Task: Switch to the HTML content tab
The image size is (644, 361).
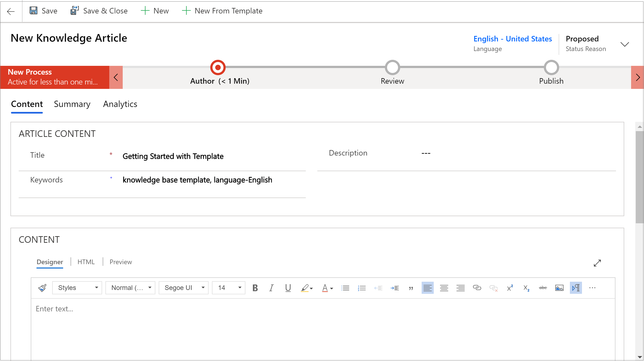Action: 86,262
